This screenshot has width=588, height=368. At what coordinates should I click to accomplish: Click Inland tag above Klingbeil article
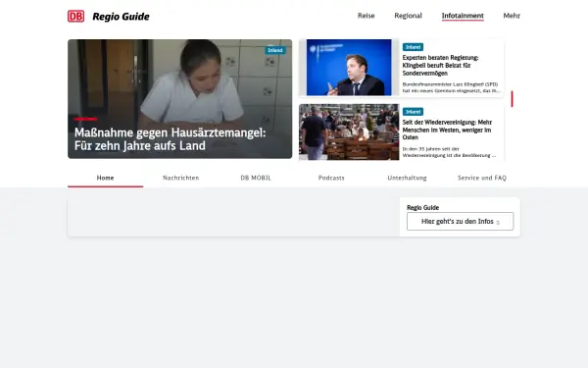413,47
